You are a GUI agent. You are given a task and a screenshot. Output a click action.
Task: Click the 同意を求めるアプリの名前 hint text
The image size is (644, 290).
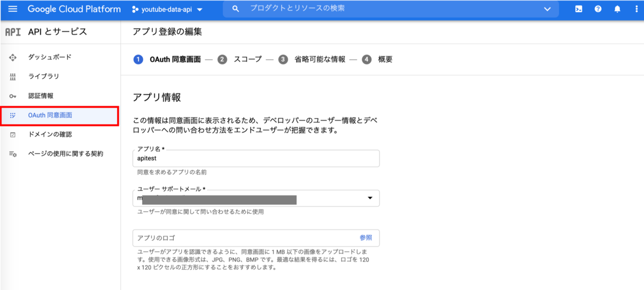pyautogui.click(x=172, y=173)
